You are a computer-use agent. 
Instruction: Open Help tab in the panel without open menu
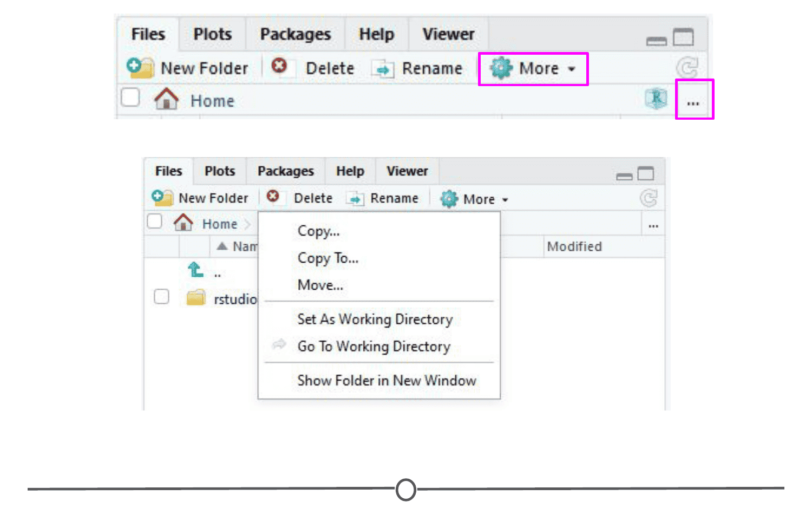(377, 34)
